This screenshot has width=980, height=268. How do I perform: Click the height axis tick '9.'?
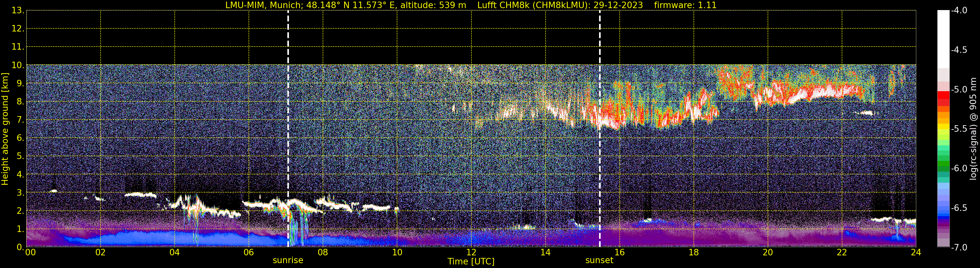(20, 83)
